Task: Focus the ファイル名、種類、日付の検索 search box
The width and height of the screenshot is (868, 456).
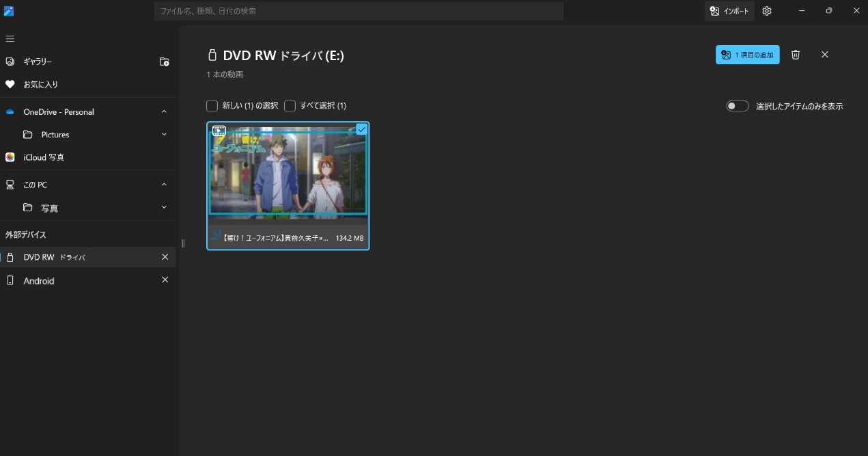Action: (x=359, y=11)
